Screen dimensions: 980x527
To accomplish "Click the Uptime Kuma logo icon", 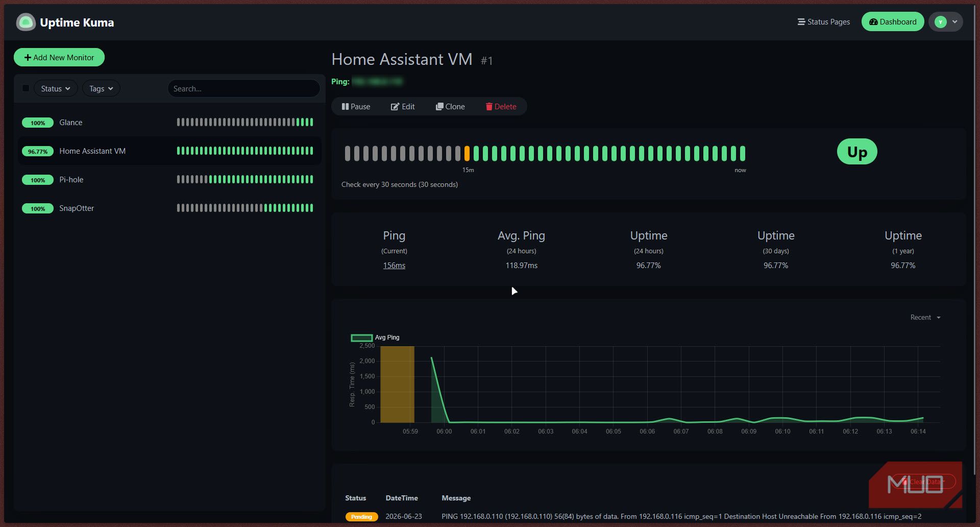I will [x=26, y=22].
